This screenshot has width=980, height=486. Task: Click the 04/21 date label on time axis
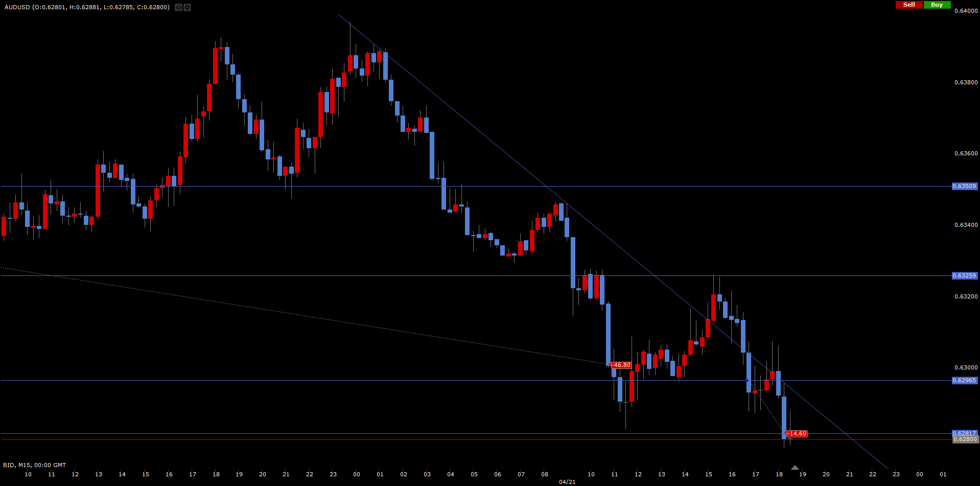pyautogui.click(x=567, y=482)
